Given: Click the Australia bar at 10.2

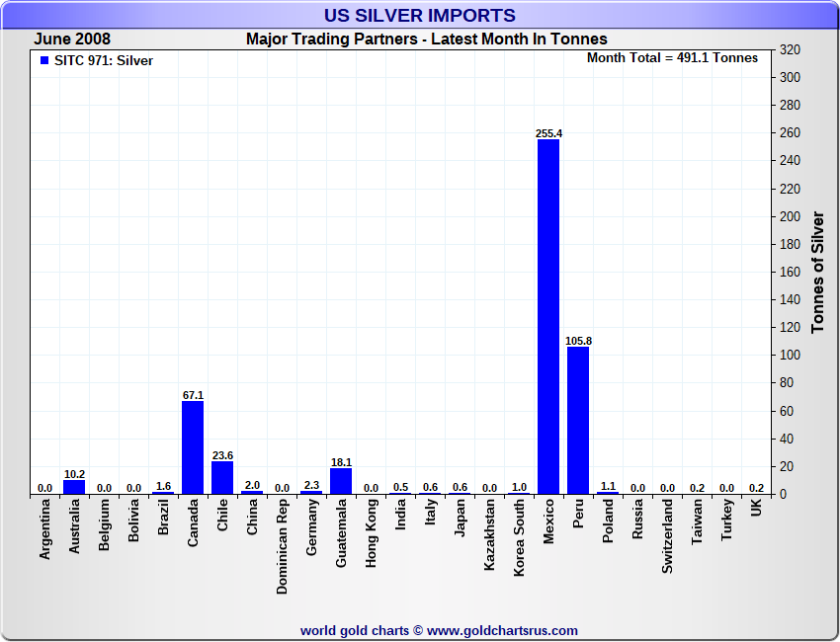Looking at the screenshot, I should click(74, 487).
